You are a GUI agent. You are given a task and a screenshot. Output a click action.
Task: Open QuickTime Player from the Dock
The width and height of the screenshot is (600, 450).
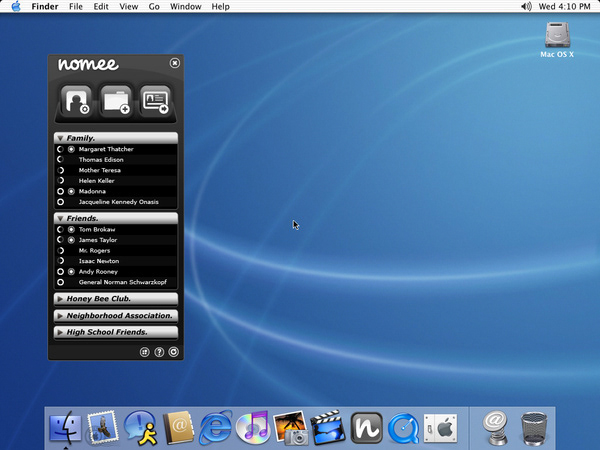tap(404, 428)
